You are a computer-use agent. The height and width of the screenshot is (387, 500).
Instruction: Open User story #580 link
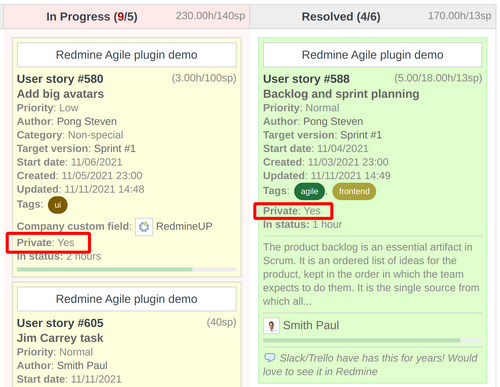[60, 79]
